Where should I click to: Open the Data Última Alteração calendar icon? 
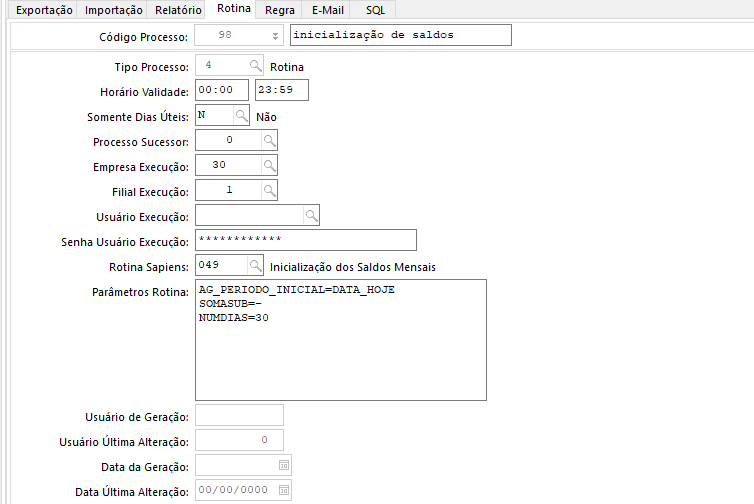[x=284, y=490]
